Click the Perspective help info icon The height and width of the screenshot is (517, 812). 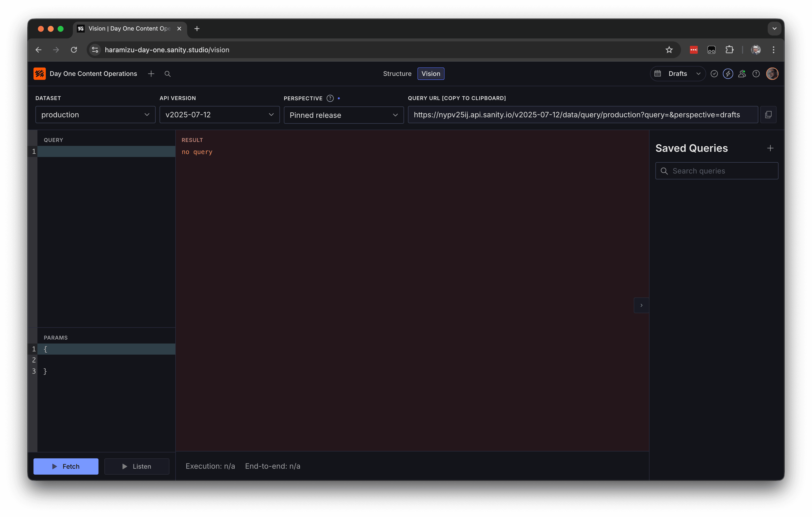pos(330,98)
